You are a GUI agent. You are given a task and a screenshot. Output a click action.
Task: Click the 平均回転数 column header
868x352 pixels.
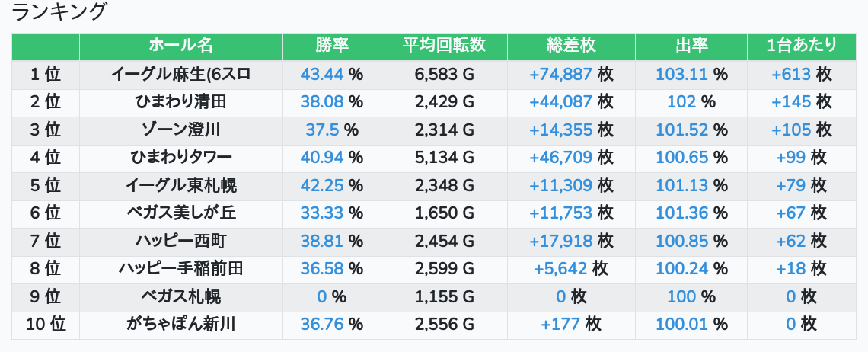(x=444, y=46)
